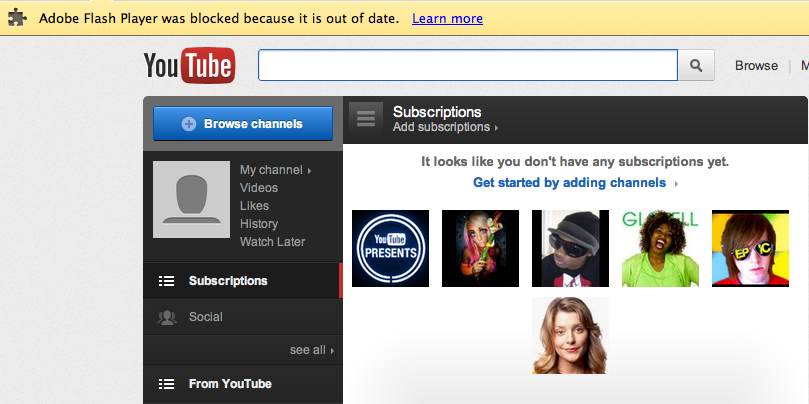
Task: Click Get started by adding channels link
Action: pos(575,183)
